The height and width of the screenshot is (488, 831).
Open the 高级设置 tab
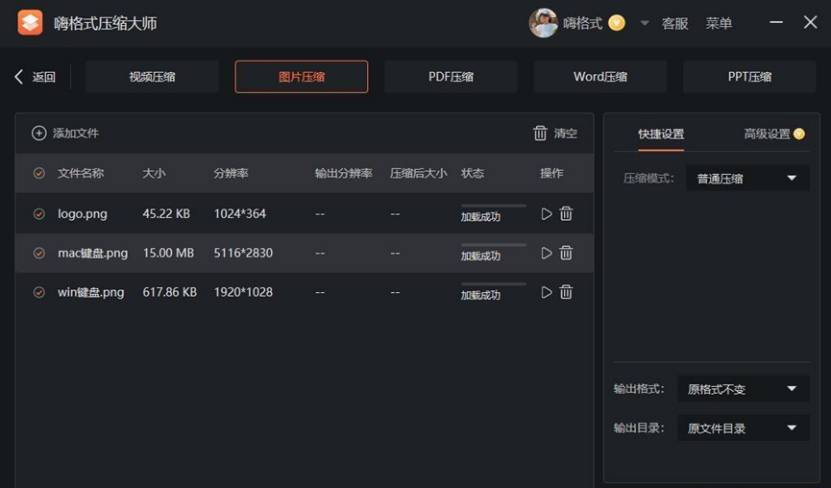pyautogui.click(x=767, y=134)
